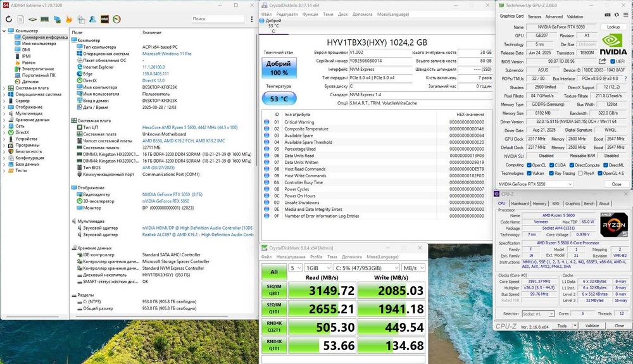The image size is (633, 364).
Task: Open the three-dot menu in AIDA64
Action: [251, 19]
